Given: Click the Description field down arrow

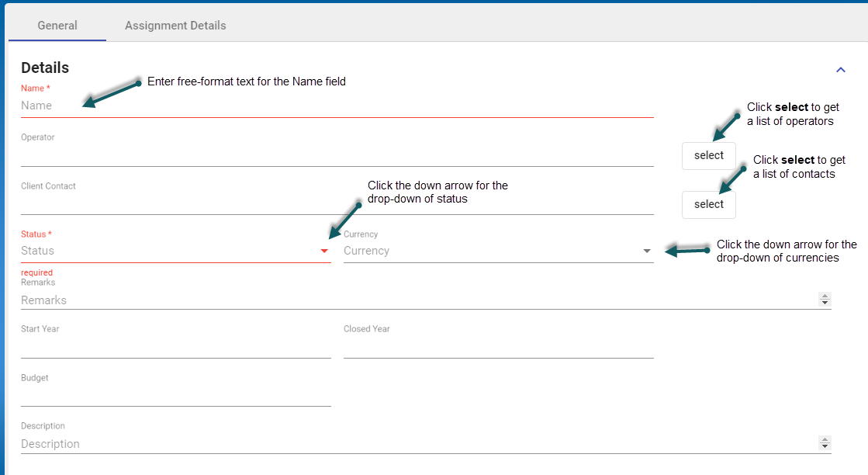Looking at the screenshot, I should click(825, 447).
